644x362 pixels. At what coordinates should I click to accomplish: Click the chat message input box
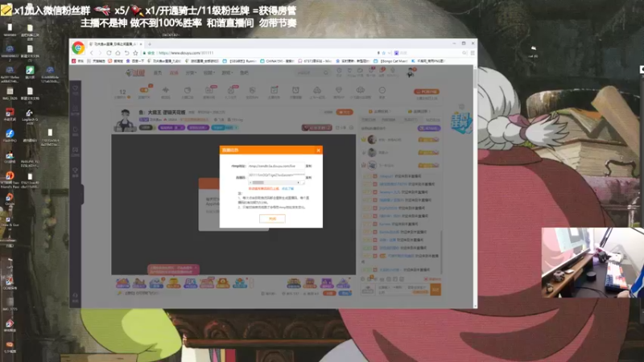(402, 290)
